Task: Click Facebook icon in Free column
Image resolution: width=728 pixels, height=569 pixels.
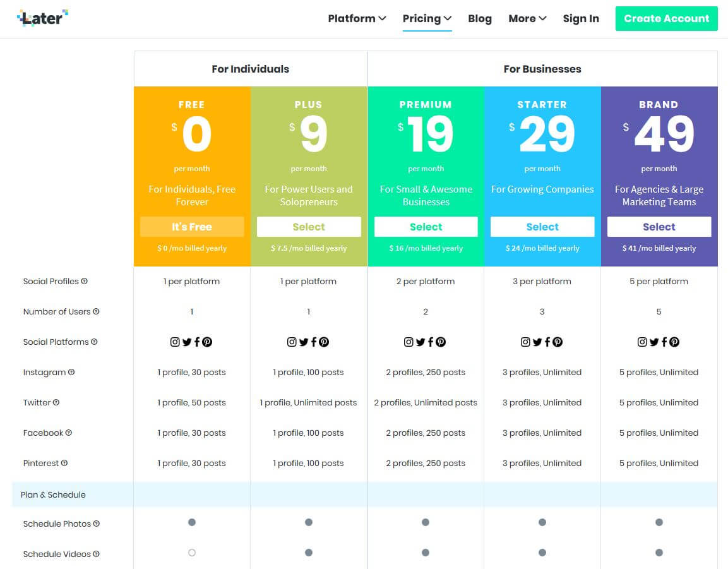Action: pyautogui.click(x=197, y=342)
